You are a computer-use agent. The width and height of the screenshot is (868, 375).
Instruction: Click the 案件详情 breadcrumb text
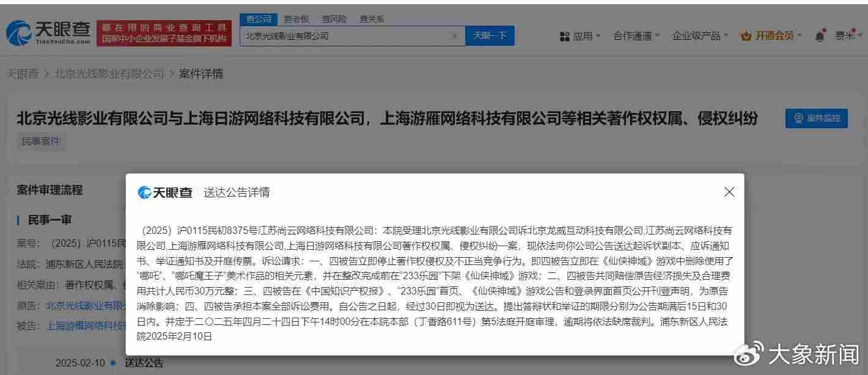tap(201, 74)
